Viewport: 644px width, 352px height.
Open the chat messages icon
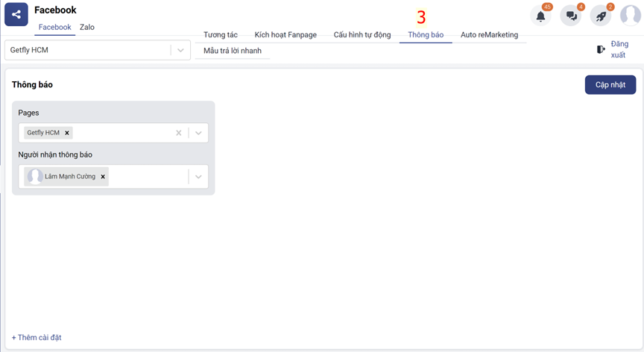pyautogui.click(x=571, y=16)
